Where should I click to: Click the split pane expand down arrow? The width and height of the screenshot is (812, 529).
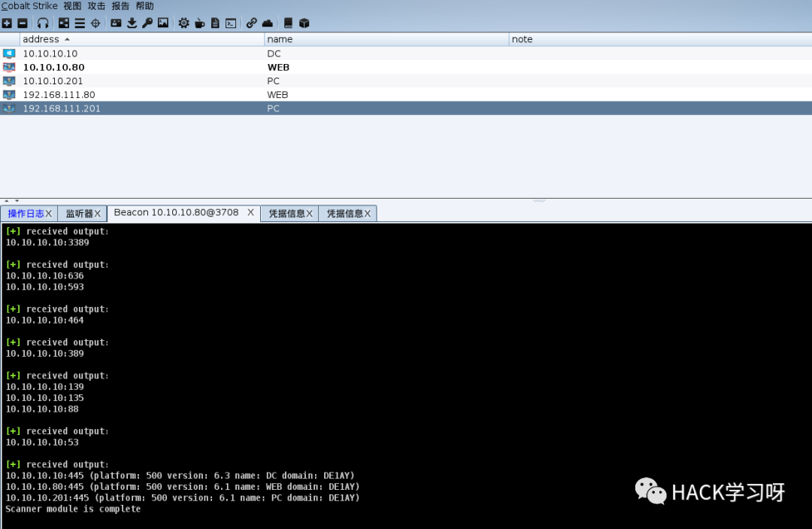[x=17, y=200]
